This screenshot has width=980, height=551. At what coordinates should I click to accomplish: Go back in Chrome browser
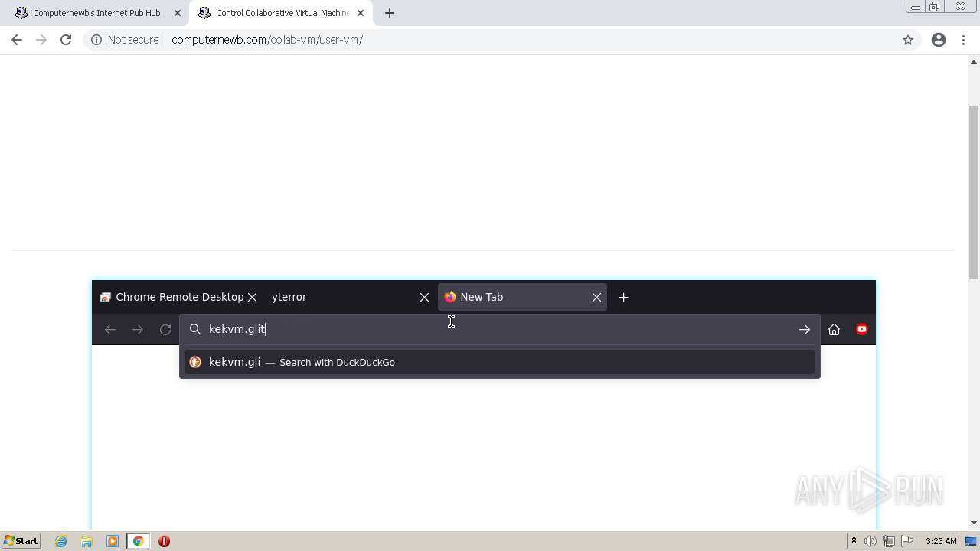tap(17, 40)
